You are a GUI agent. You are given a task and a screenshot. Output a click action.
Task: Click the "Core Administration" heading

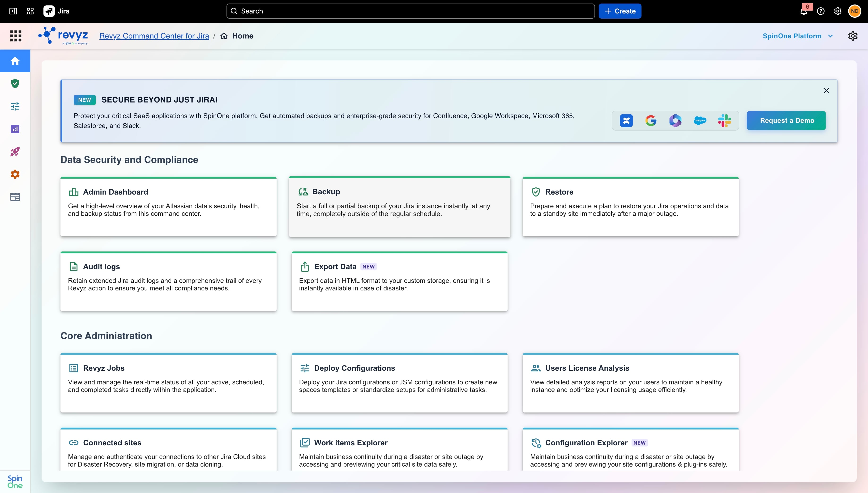tap(106, 336)
